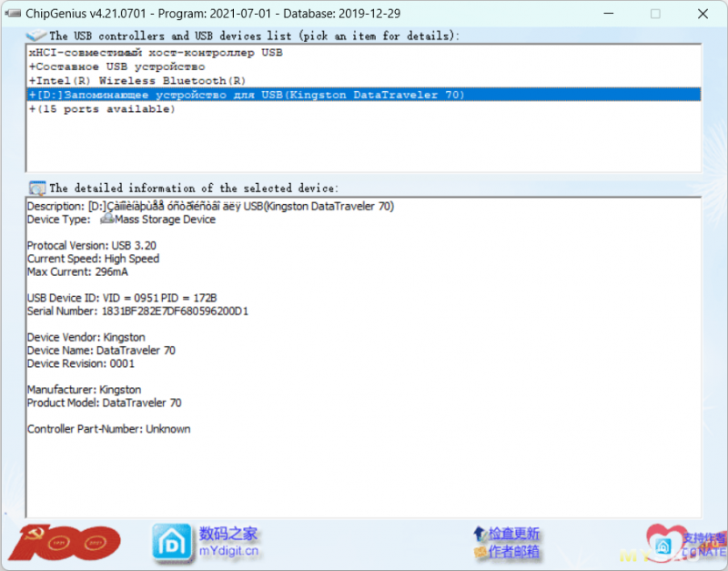Click the Controller Part-Number: Unknown line
The width and height of the screenshot is (728, 571).
(108, 429)
